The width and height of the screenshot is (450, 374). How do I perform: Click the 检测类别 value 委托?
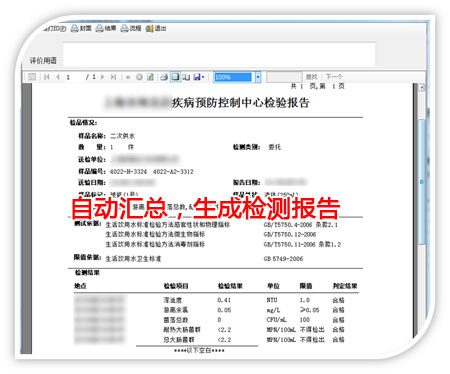[x=275, y=147]
